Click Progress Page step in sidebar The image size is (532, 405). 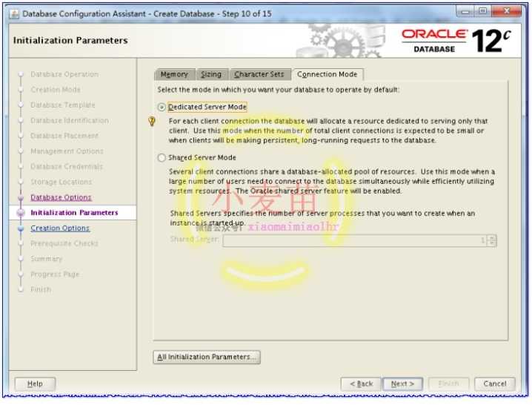coord(55,274)
